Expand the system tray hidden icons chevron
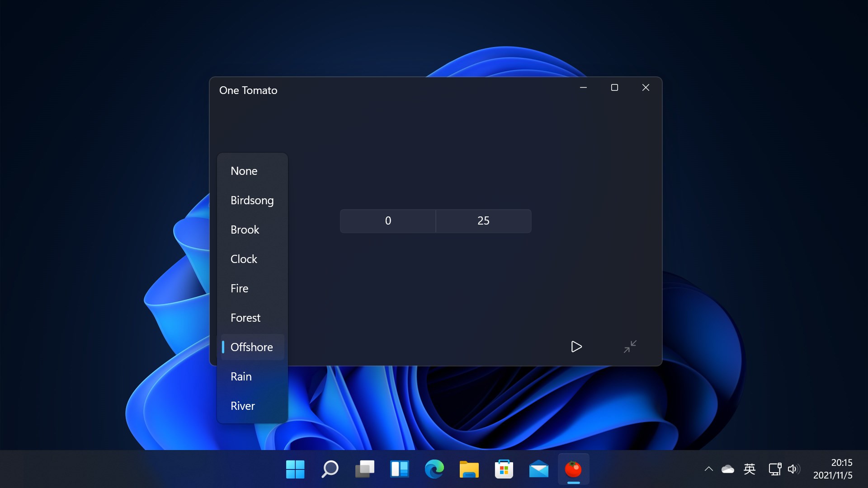 coord(708,469)
